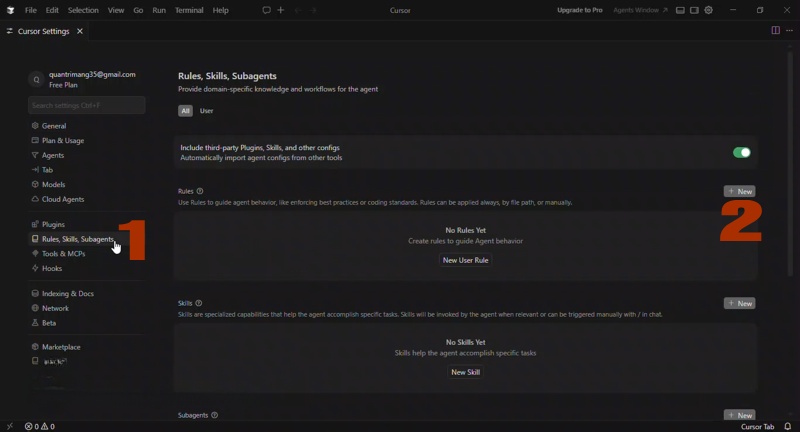The height and width of the screenshot is (432, 800).
Task: Click the Network globe icon
Action: click(35, 308)
